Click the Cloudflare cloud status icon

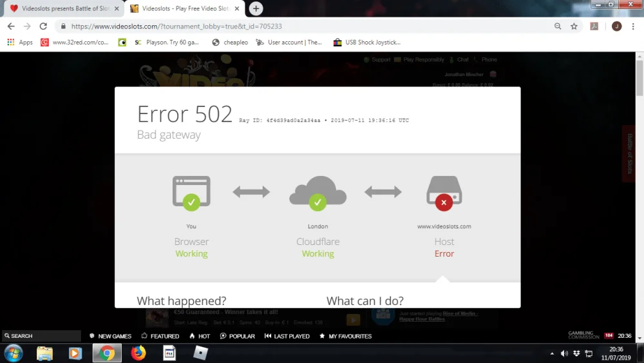click(318, 192)
